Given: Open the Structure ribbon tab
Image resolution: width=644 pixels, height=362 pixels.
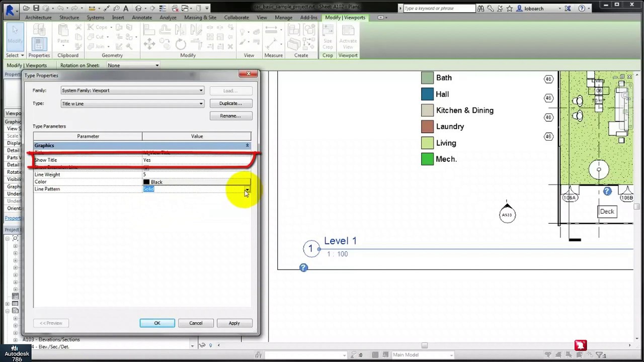Looking at the screenshot, I should (69, 18).
